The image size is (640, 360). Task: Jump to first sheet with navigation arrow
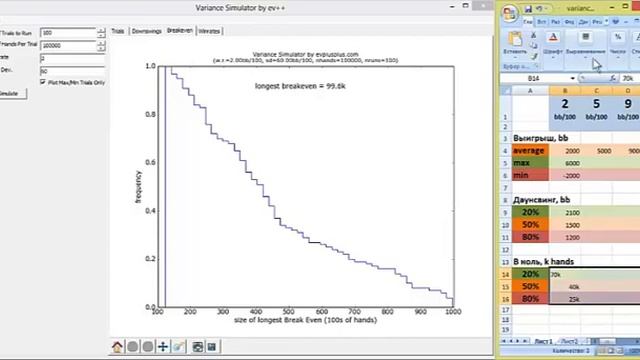coord(504,341)
